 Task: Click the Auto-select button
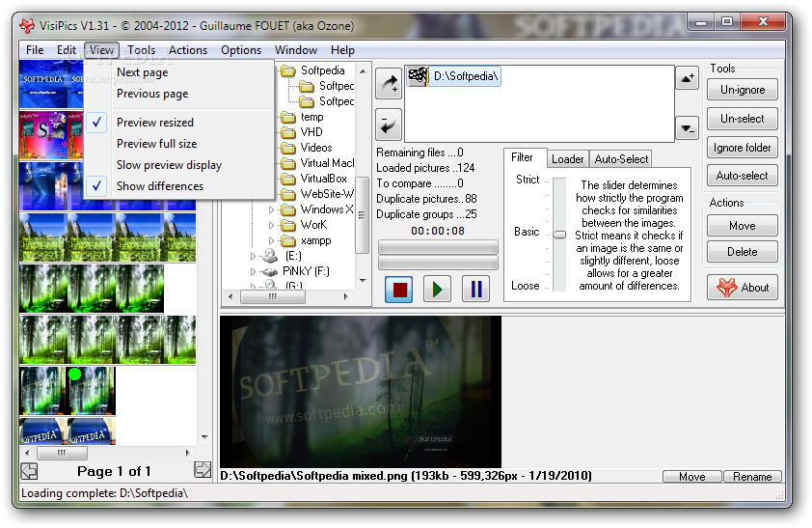(x=743, y=176)
